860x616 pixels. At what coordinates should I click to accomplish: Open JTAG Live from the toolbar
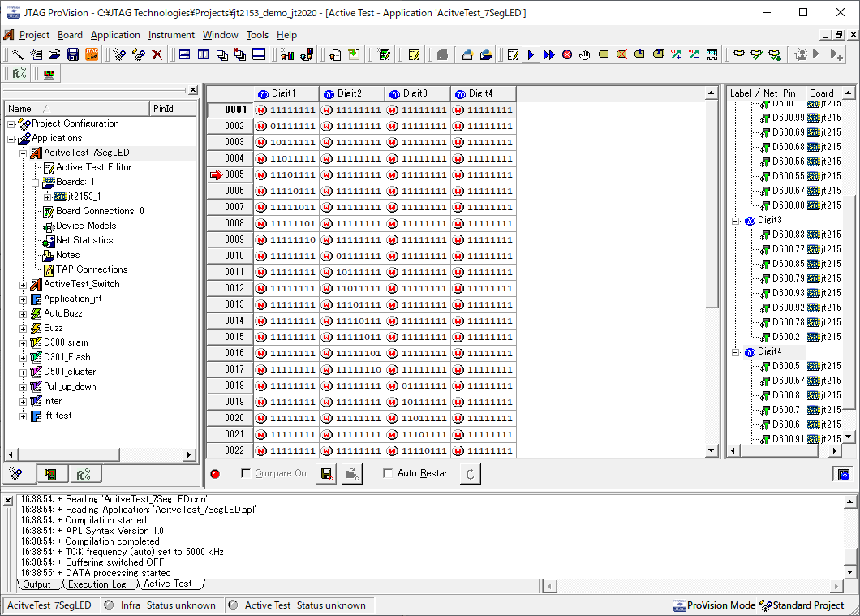[92, 54]
